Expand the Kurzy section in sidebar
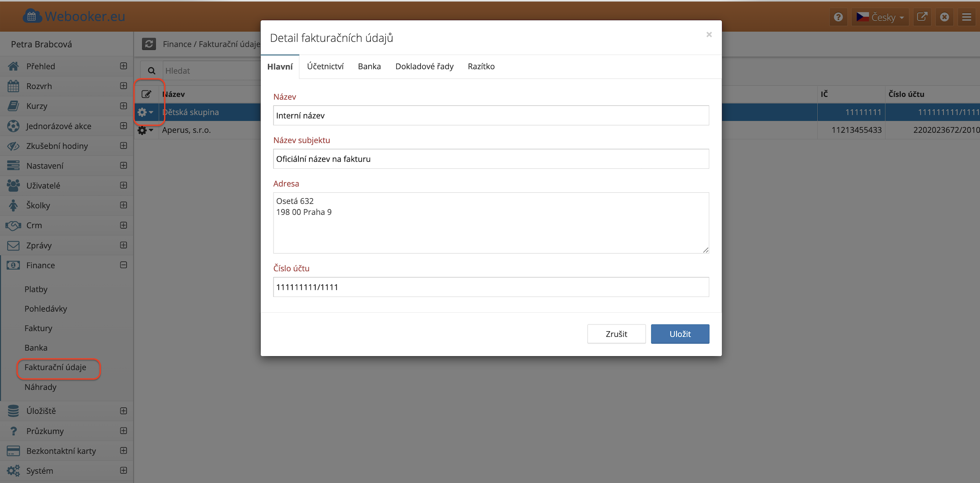This screenshot has height=483, width=980. pyautogui.click(x=123, y=106)
